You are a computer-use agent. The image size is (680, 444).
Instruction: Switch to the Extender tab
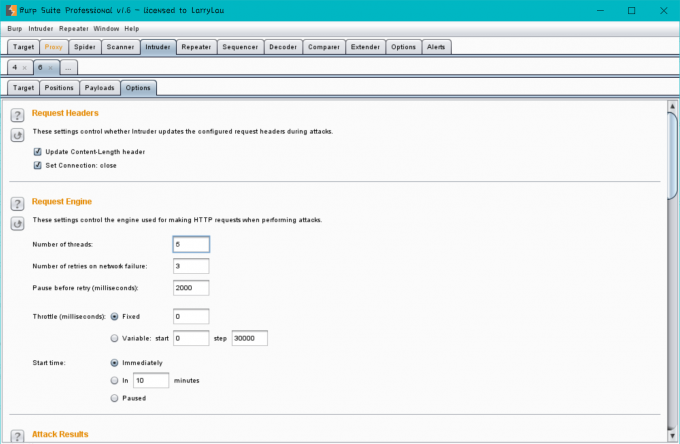pos(365,47)
